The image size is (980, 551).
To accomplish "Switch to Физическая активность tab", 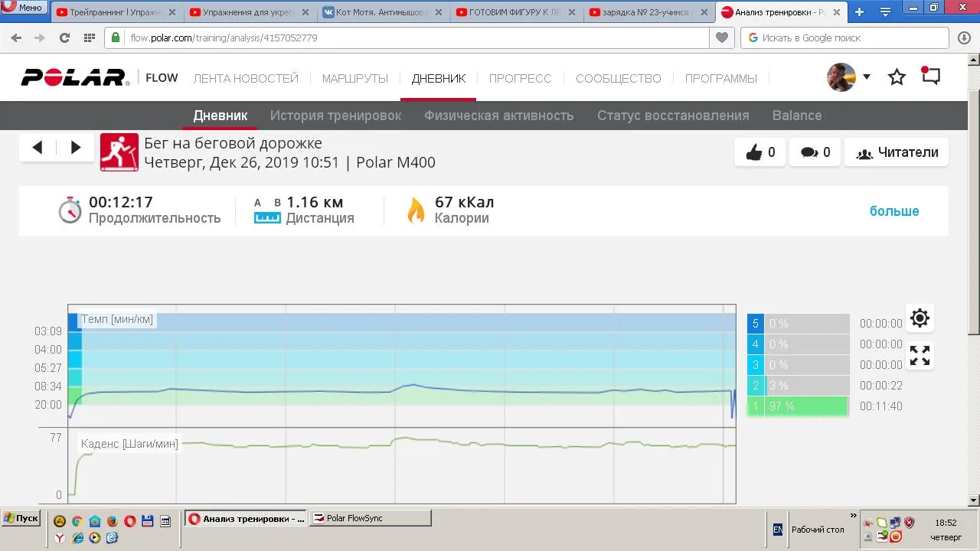I will (x=499, y=116).
